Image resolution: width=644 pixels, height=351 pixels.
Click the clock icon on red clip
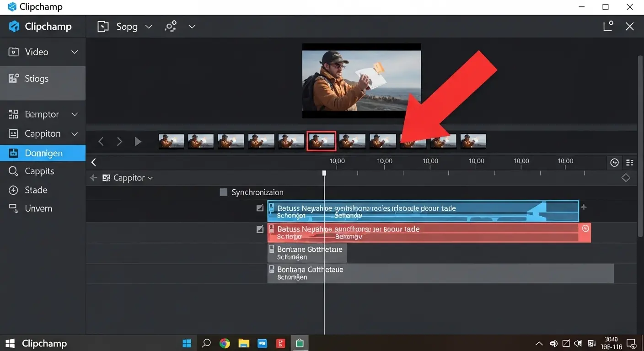pos(585,229)
